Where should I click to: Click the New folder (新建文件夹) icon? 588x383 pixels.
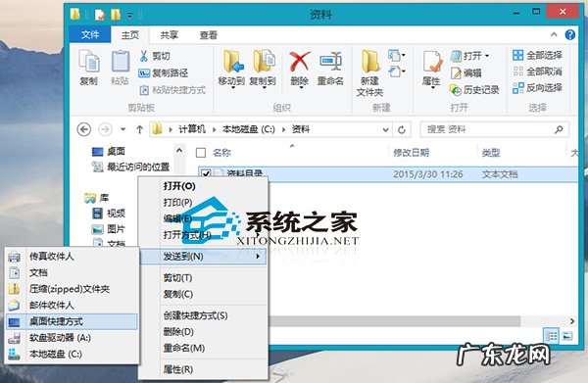point(370,62)
